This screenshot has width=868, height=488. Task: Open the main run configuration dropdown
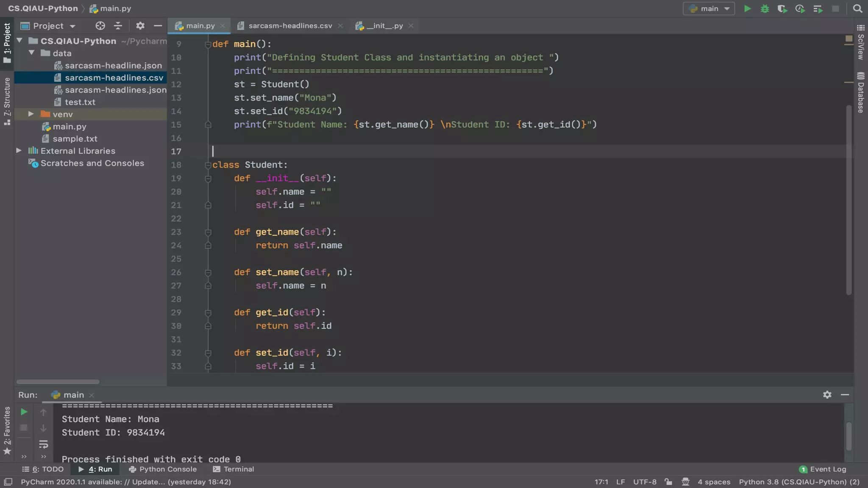(x=709, y=8)
